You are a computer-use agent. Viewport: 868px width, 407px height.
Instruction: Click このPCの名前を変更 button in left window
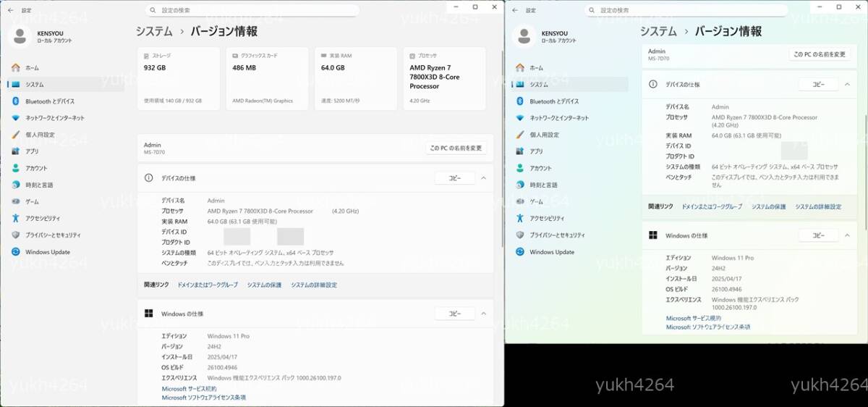coord(456,148)
